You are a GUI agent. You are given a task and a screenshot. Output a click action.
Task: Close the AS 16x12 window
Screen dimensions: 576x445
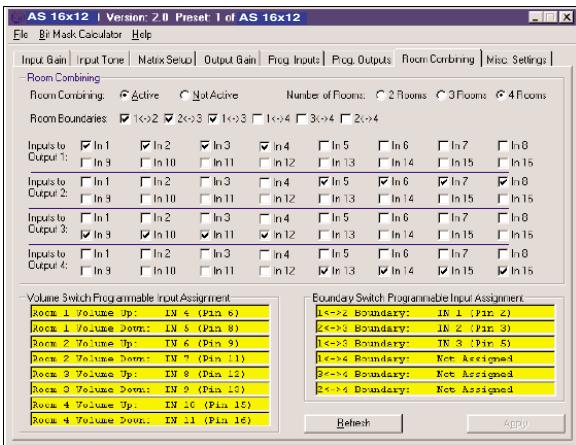pyautogui.click(x=566, y=17)
